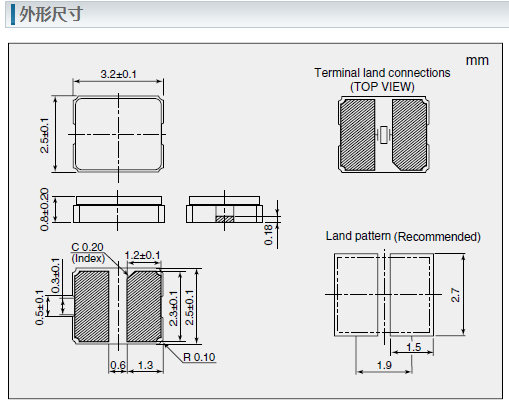
Task: Select the (TOP VIEW) caption
Action: 382,87
